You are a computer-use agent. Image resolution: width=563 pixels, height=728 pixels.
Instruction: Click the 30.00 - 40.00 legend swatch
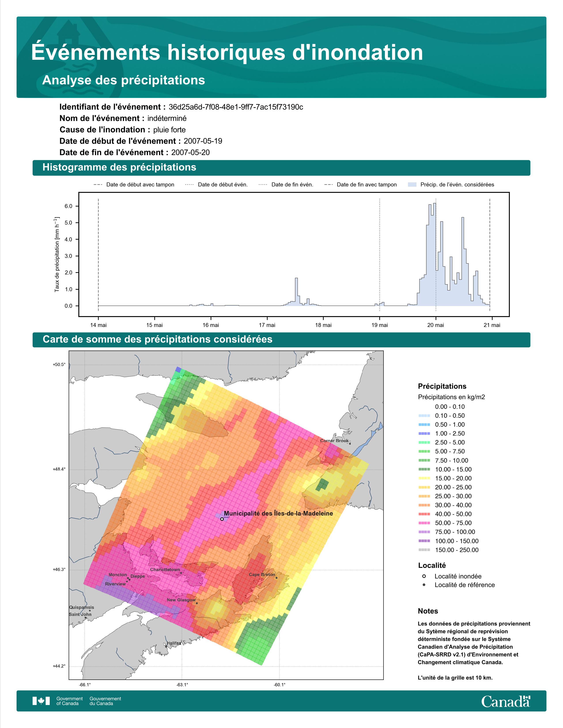pyautogui.click(x=424, y=505)
